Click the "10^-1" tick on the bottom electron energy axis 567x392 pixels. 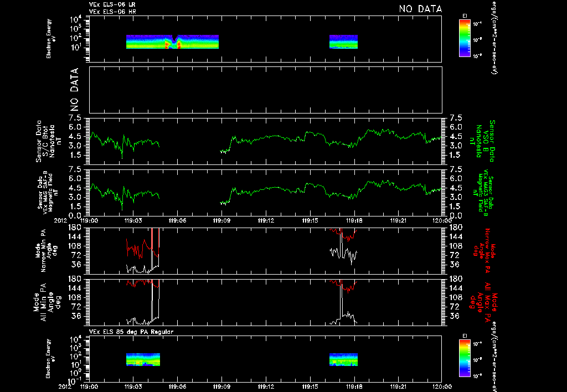click(75, 381)
